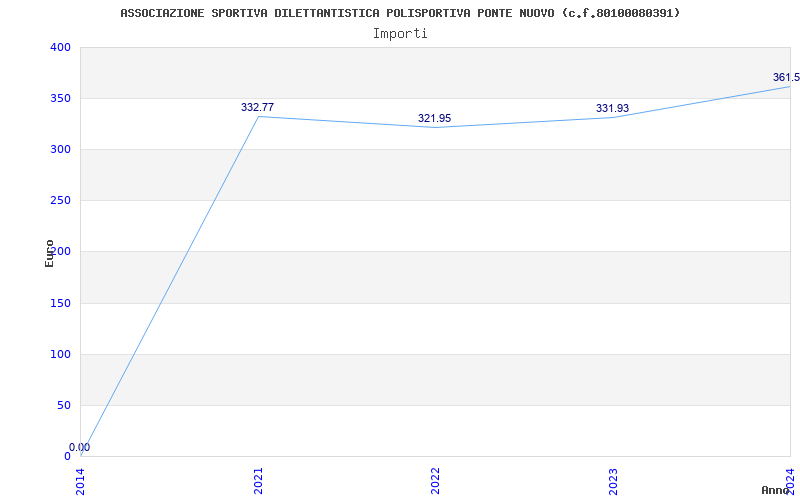Click the 331.93 data point label
Viewport: 800px width, 500px height.
coord(612,108)
